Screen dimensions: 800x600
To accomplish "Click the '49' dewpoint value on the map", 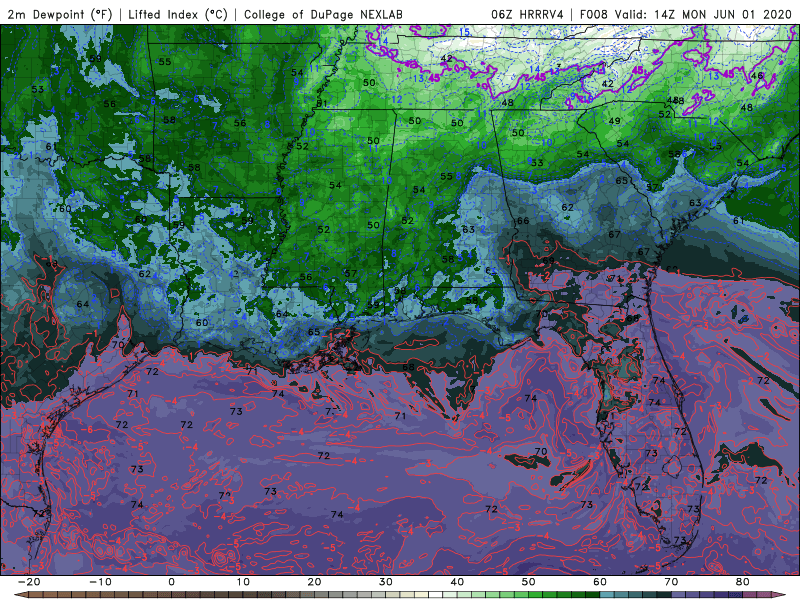I will [x=615, y=121].
